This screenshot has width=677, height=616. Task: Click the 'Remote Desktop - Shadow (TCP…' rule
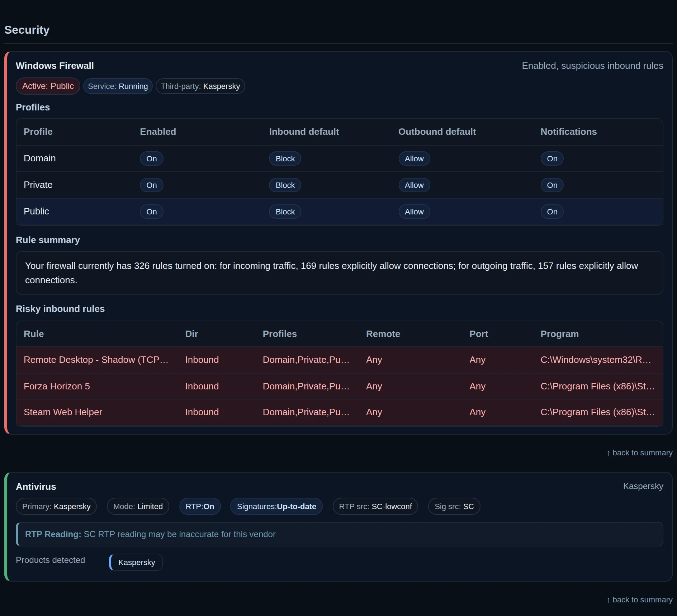[x=96, y=360]
